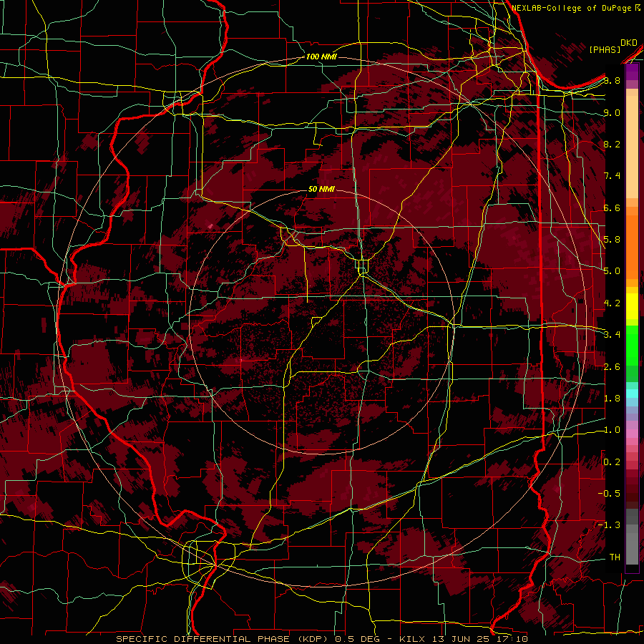Image resolution: width=644 pixels, height=644 pixels.
Task: Select the purple top segment of the color bar
Action: click(632, 73)
